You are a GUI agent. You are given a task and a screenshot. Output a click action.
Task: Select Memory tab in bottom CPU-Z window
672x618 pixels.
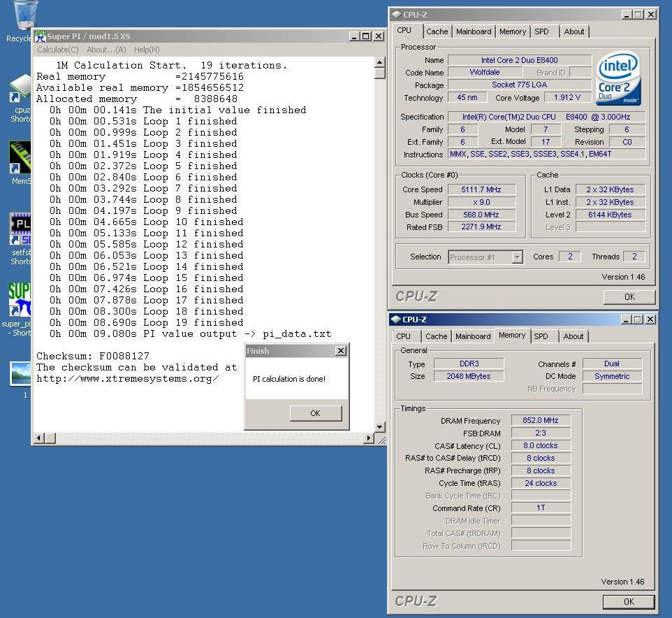point(512,335)
